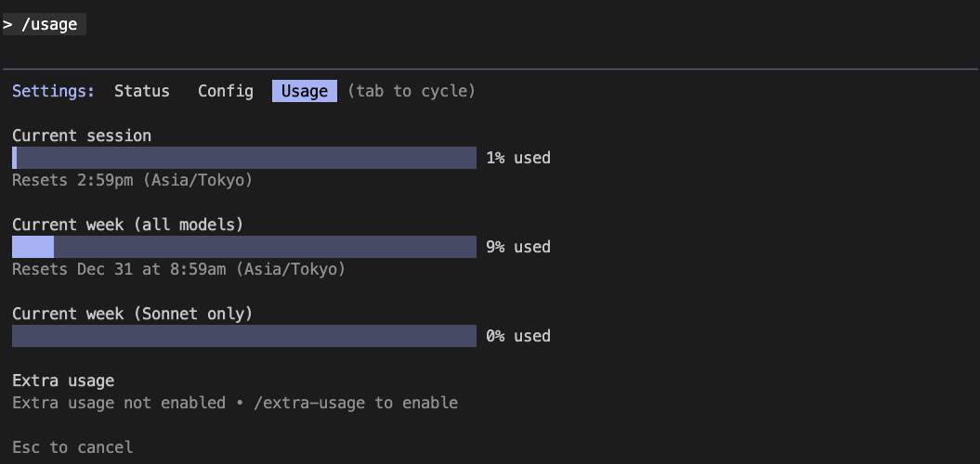The width and height of the screenshot is (980, 464).
Task: Click the Current session progress bar
Action: (244, 158)
